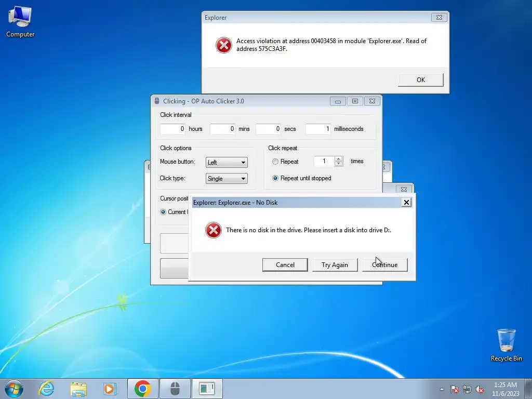Viewport: 532px width, 399px height.
Task: Select the Explorer error window taskbar icon
Action: point(207,389)
